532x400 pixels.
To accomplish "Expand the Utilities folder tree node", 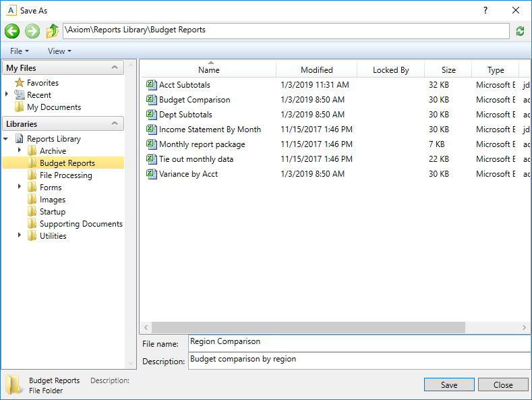I will [x=20, y=236].
